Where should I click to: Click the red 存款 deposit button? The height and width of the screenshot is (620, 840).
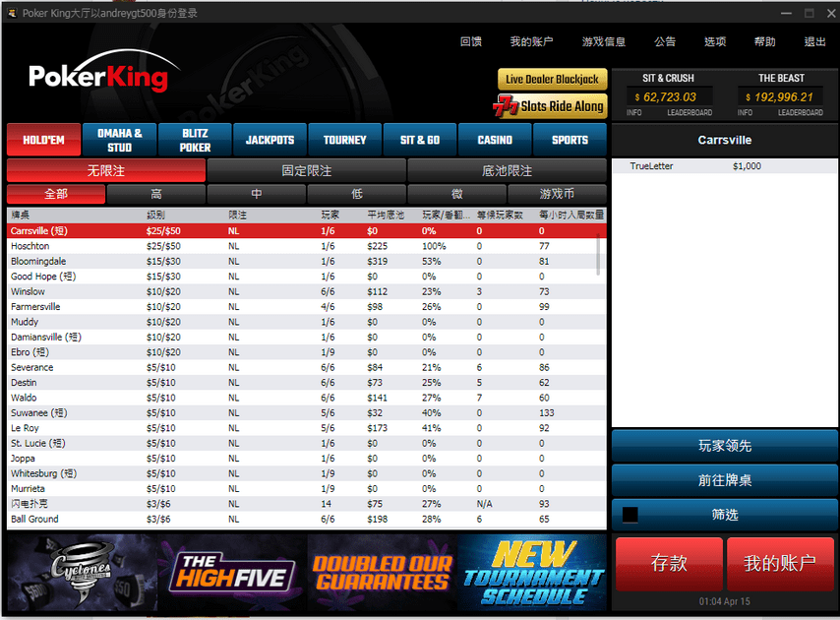[669, 563]
